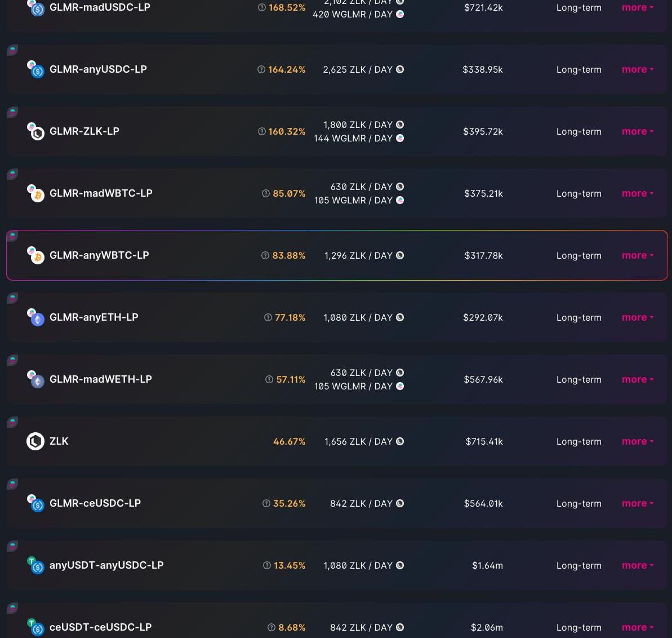The width and height of the screenshot is (672, 638).
Task: Click the help icon next to 83.88%
Action: coord(265,255)
